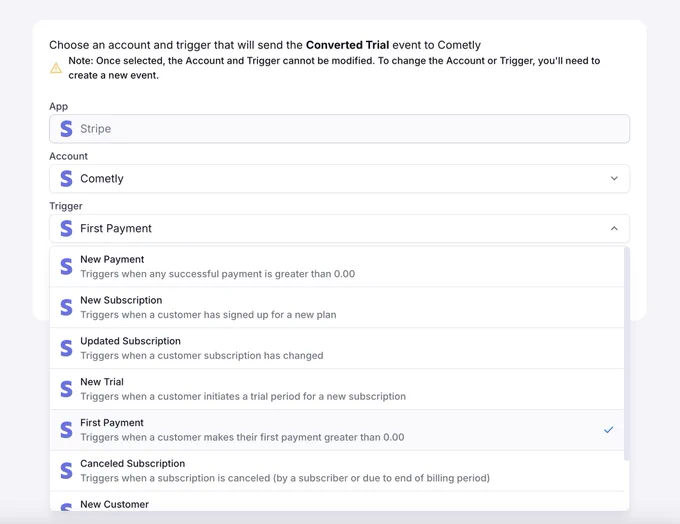The height and width of the screenshot is (524, 680).
Task: Click the Stripe App input field
Action: pyautogui.click(x=339, y=129)
